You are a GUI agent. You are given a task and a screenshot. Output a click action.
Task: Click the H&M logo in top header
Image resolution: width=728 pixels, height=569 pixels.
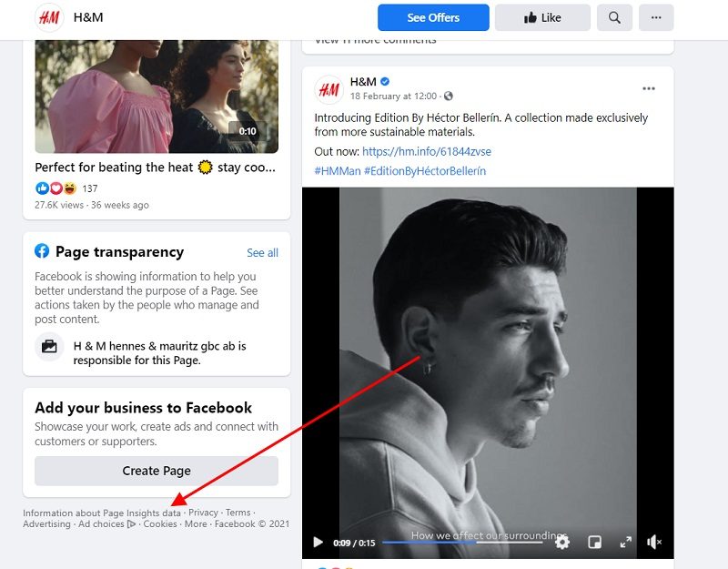49,17
